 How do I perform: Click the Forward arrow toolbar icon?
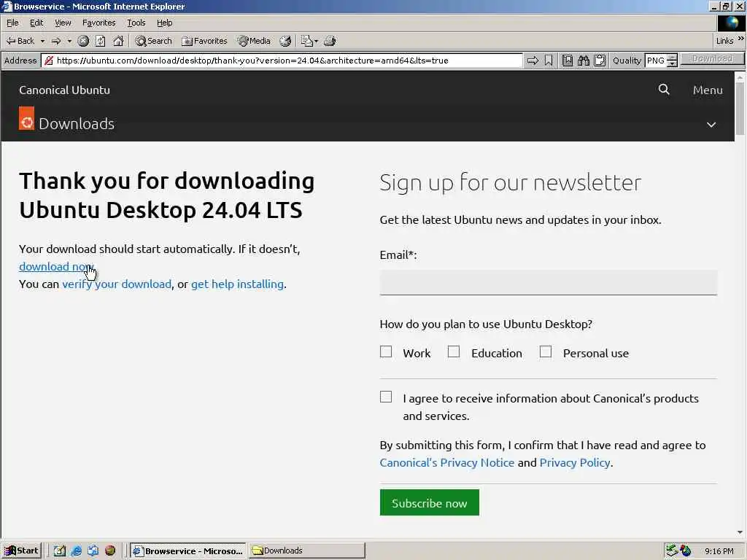point(56,41)
